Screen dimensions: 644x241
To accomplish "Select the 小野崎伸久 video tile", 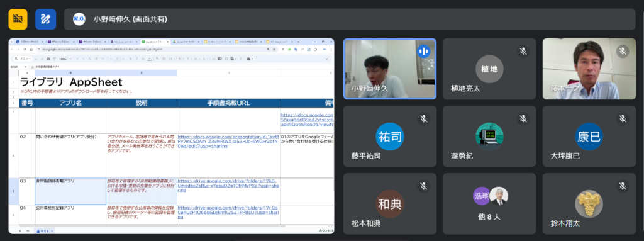I will tap(390, 69).
